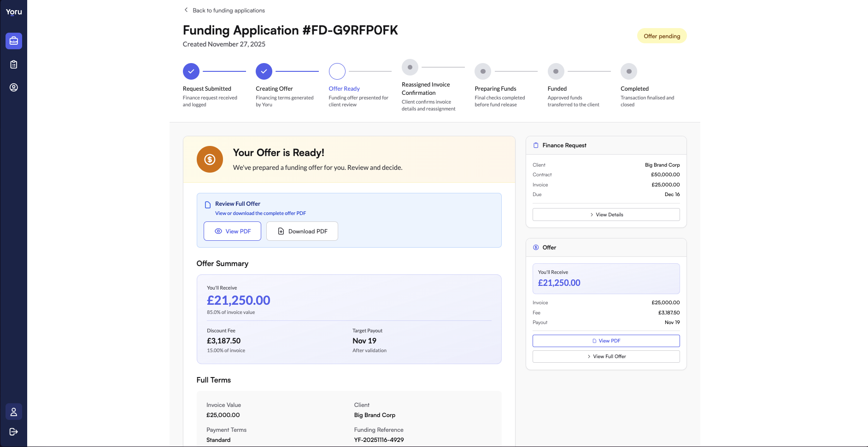
Task: Click the Offer pending status badge
Action: point(662,36)
